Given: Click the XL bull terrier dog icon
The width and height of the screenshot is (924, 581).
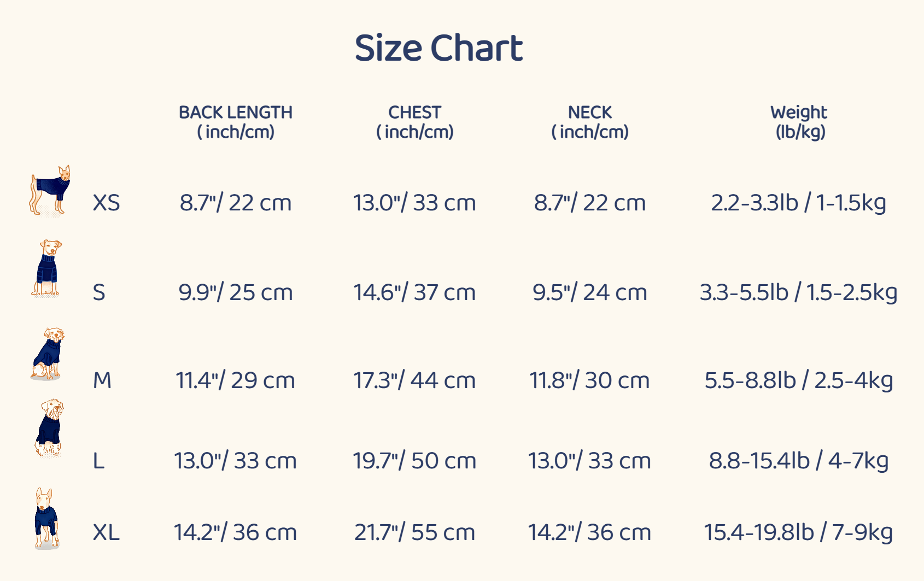Looking at the screenshot, I should (x=46, y=518).
